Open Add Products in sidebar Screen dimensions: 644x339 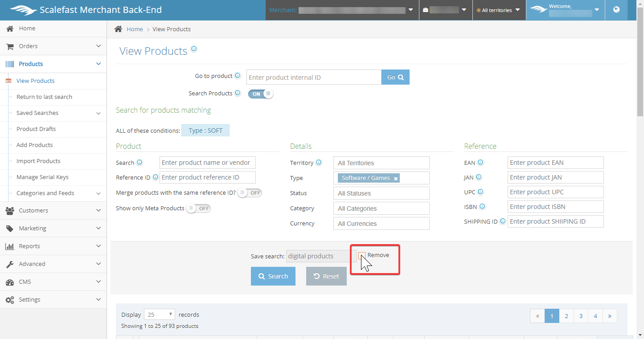[35, 145]
